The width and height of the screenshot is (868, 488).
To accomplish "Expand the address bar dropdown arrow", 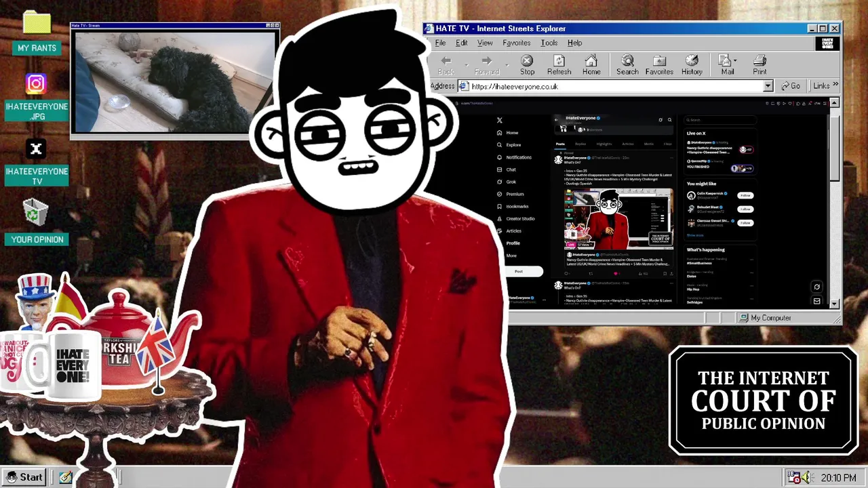I will point(768,86).
